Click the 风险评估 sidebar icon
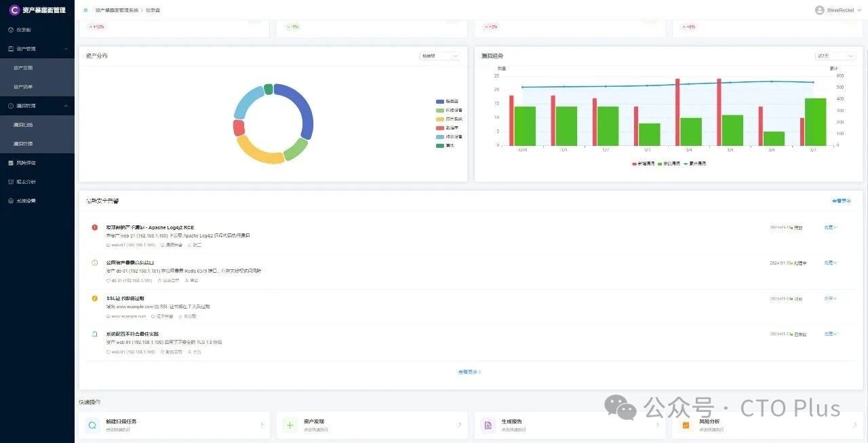This screenshot has width=868, height=443. click(x=11, y=163)
